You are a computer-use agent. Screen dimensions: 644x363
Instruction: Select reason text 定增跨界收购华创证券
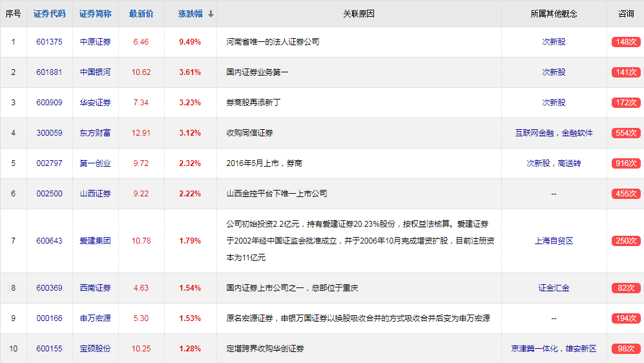(265, 349)
